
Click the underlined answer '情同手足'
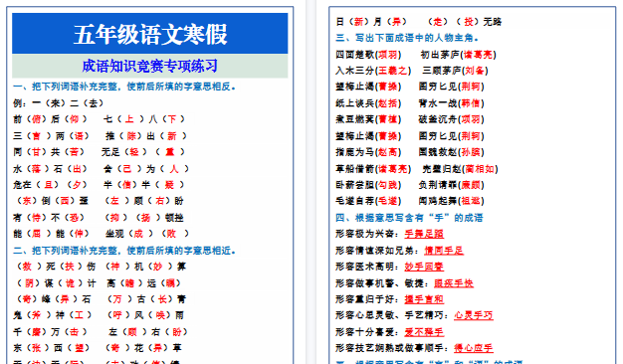click(444, 251)
